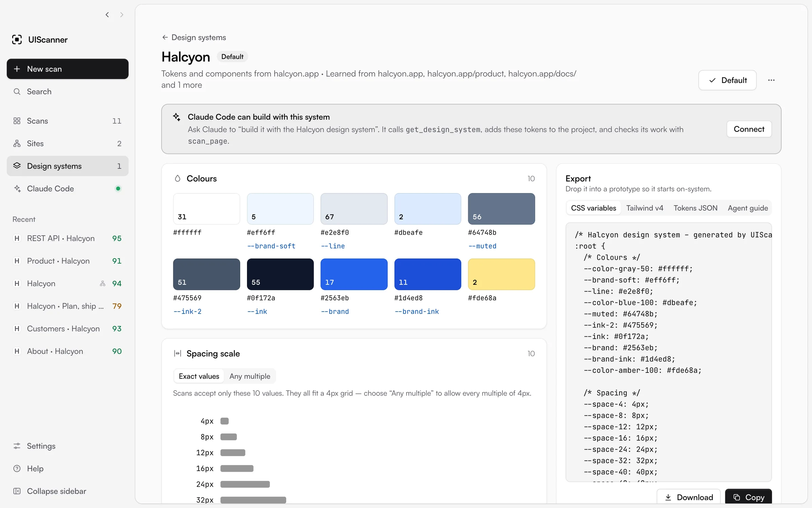The height and width of the screenshot is (508, 812).
Task: Click the Spacing scale ruler icon
Action: point(178,354)
